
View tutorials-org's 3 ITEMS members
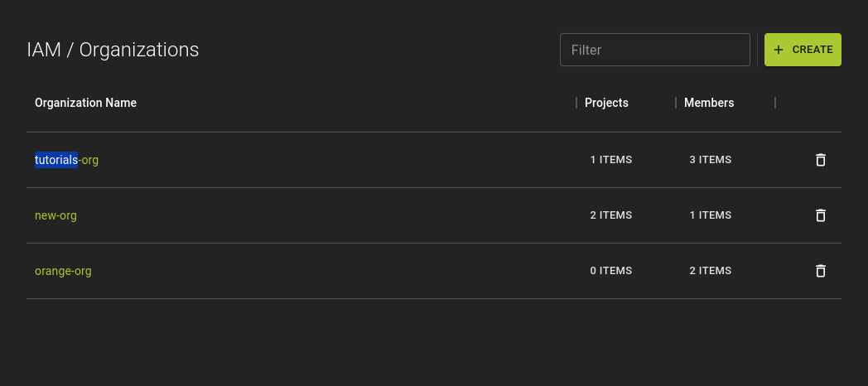coord(711,160)
